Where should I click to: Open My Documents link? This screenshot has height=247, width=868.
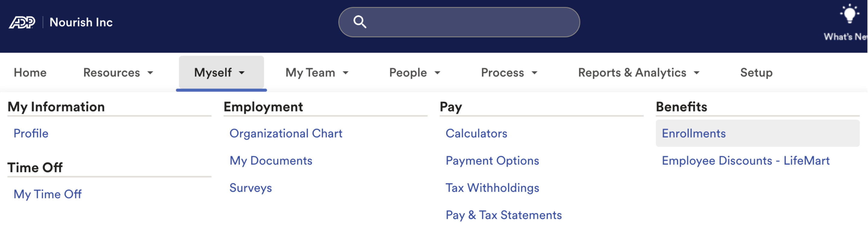tap(271, 161)
